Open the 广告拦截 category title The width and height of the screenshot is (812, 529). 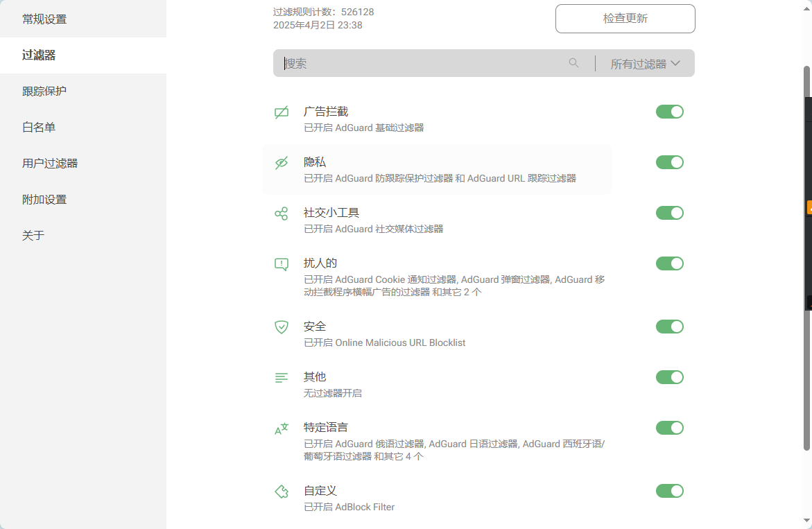326,112
